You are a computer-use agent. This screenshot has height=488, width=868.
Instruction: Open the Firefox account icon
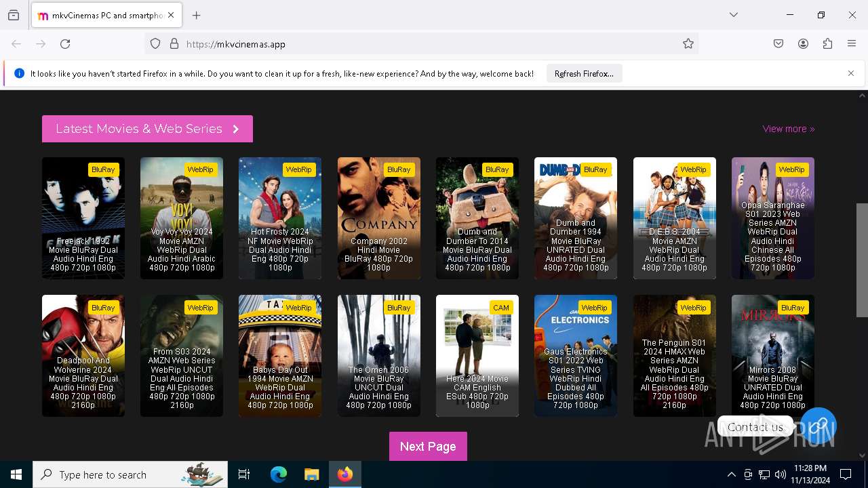tap(803, 44)
